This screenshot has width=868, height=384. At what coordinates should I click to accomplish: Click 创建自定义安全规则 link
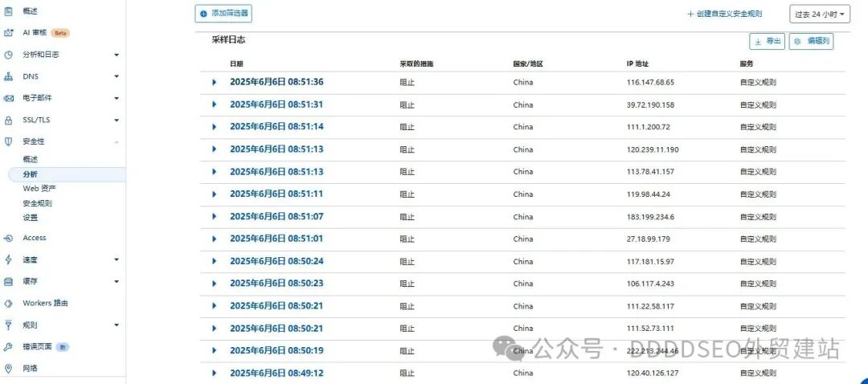pyautogui.click(x=724, y=14)
